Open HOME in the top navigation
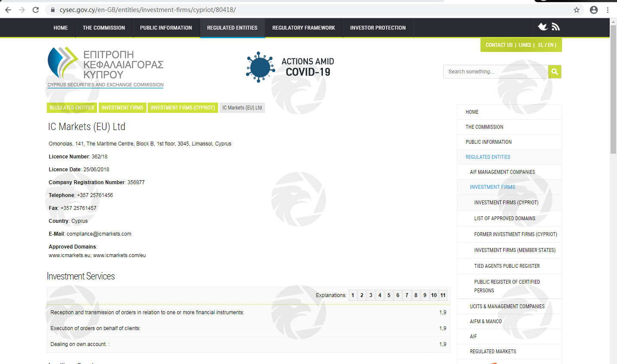Screen dimensions: 617x364 tap(61, 28)
